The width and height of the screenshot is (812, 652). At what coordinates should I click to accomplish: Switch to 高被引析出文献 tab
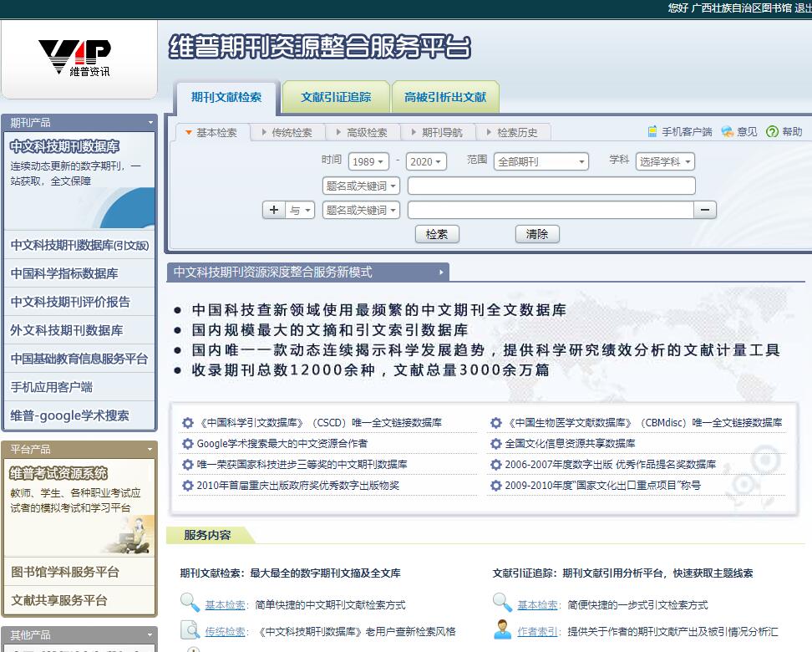point(445,97)
